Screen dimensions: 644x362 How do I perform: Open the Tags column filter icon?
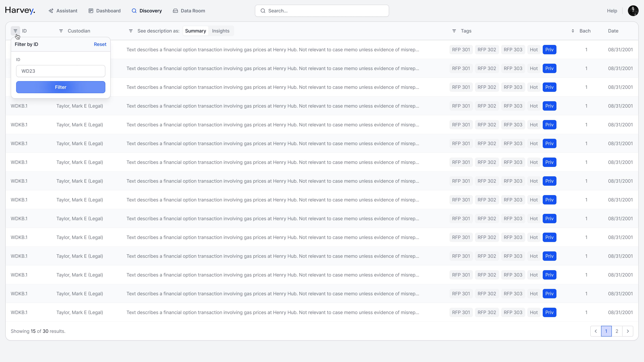click(x=454, y=31)
